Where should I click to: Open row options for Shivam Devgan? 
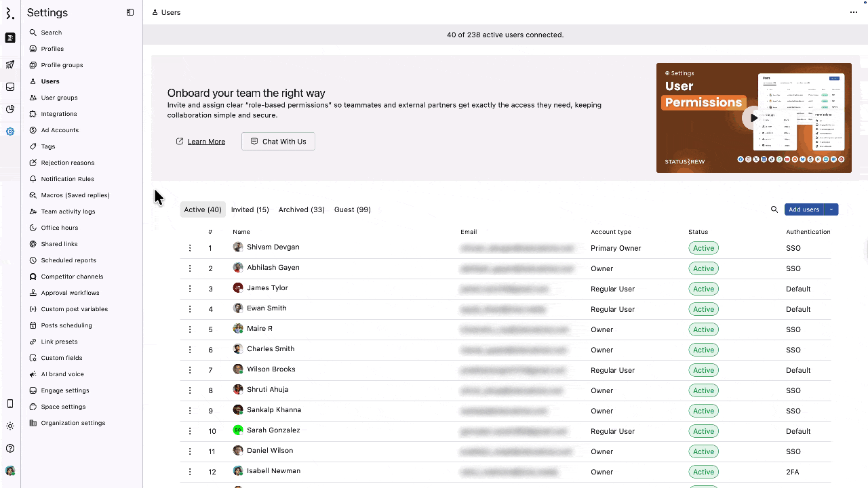coord(190,248)
